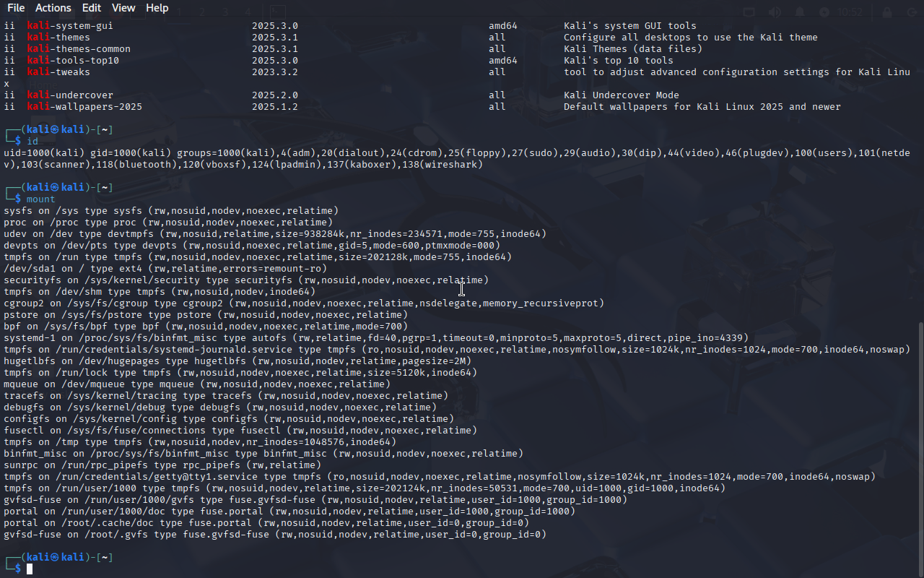Click the 'sunrpc on /run/rpc_pipefs' line
Viewport: 924px width, 578px height.
(x=162, y=465)
